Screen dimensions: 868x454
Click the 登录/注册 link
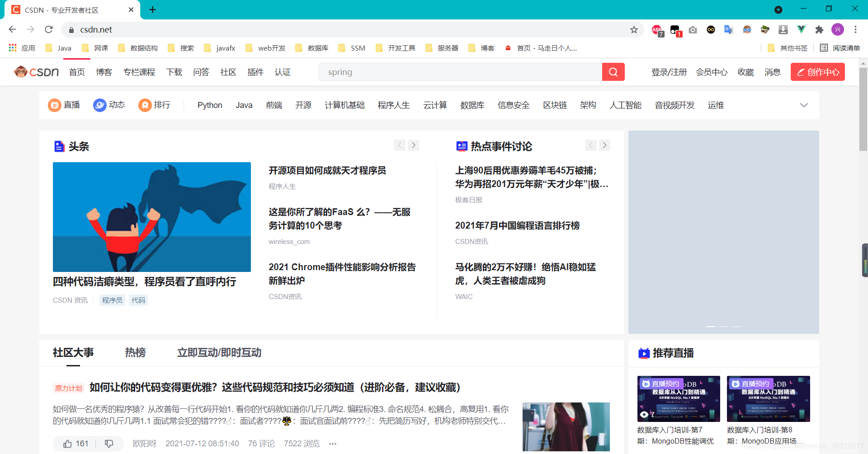point(669,72)
